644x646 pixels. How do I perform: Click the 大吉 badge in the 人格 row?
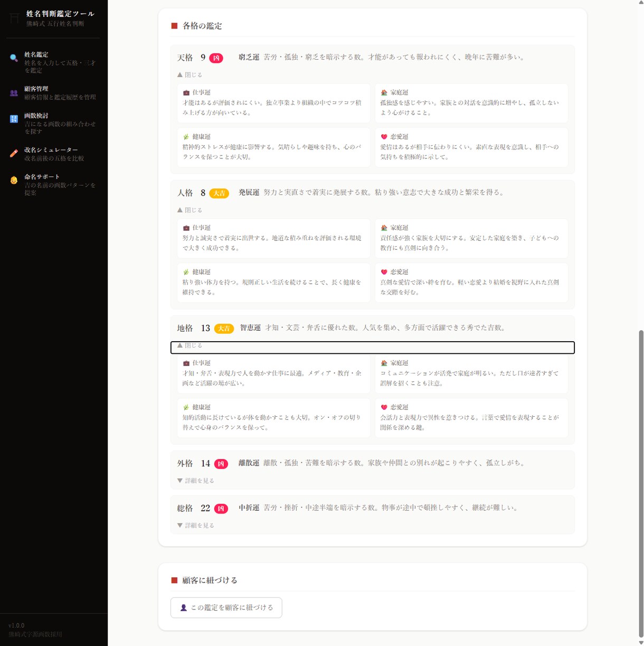pos(219,193)
